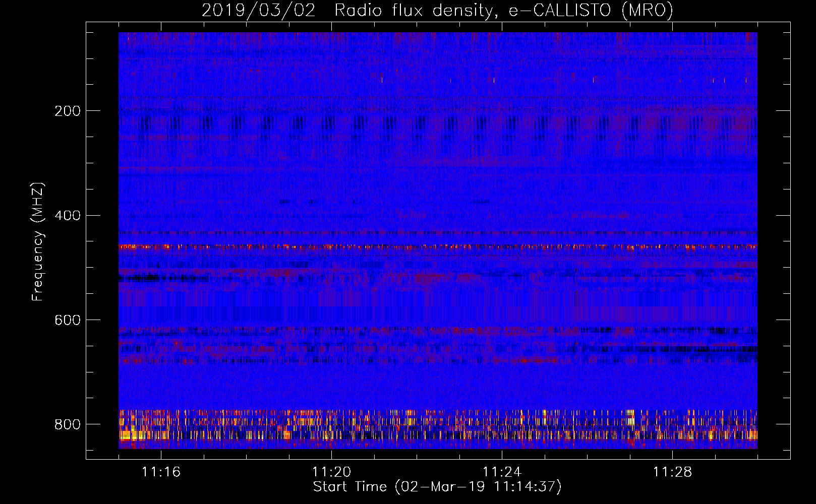
Task: Click the plot title '2019/03/02 Radio flux density, e-CALLISTO (MRO)'
Action: pos(437,11)
